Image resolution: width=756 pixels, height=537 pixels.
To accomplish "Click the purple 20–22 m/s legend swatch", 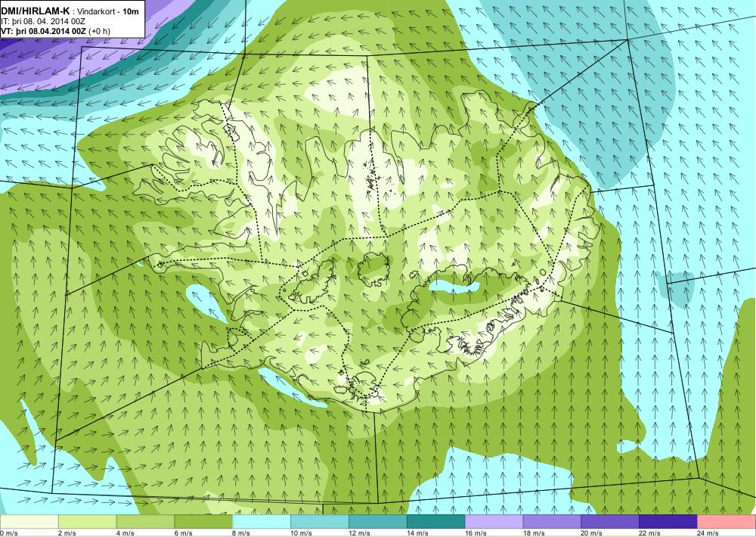I will click(610, 522).
